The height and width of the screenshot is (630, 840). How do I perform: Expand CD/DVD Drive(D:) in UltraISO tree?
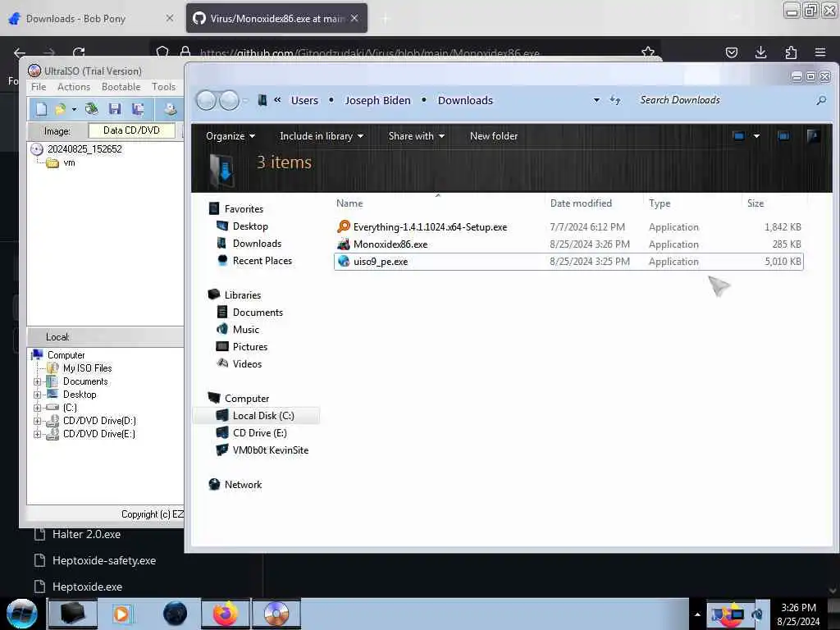click(x=38, y=421)
